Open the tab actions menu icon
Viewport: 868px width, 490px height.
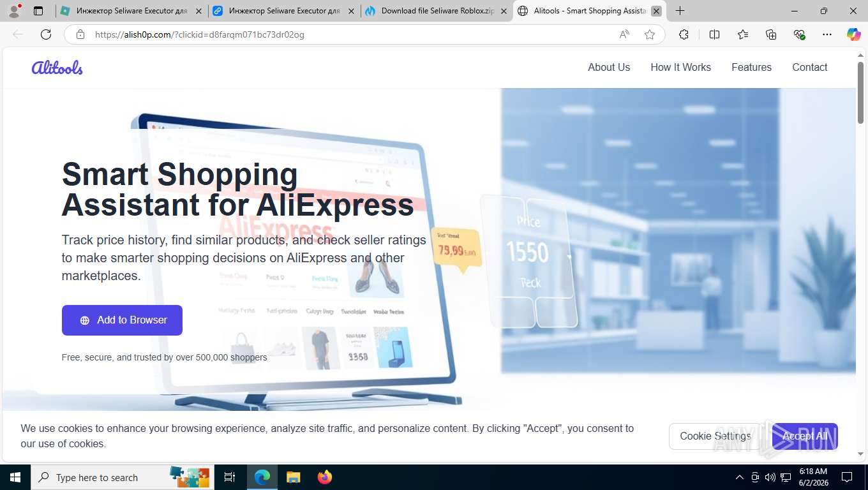(x=38, y=11)
